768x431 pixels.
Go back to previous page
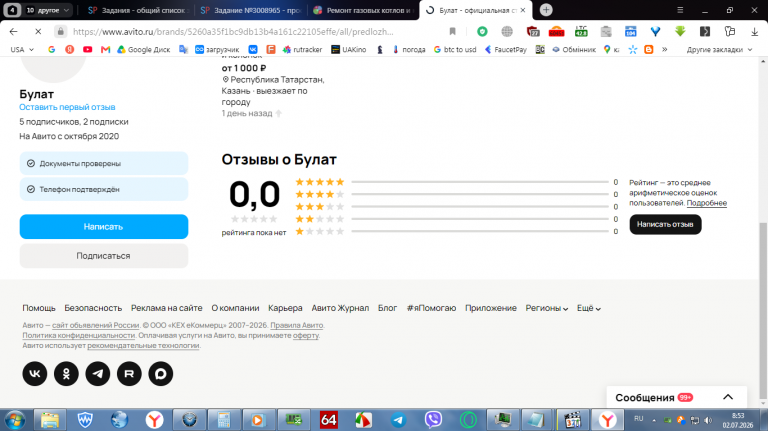(x=13, y=32)
